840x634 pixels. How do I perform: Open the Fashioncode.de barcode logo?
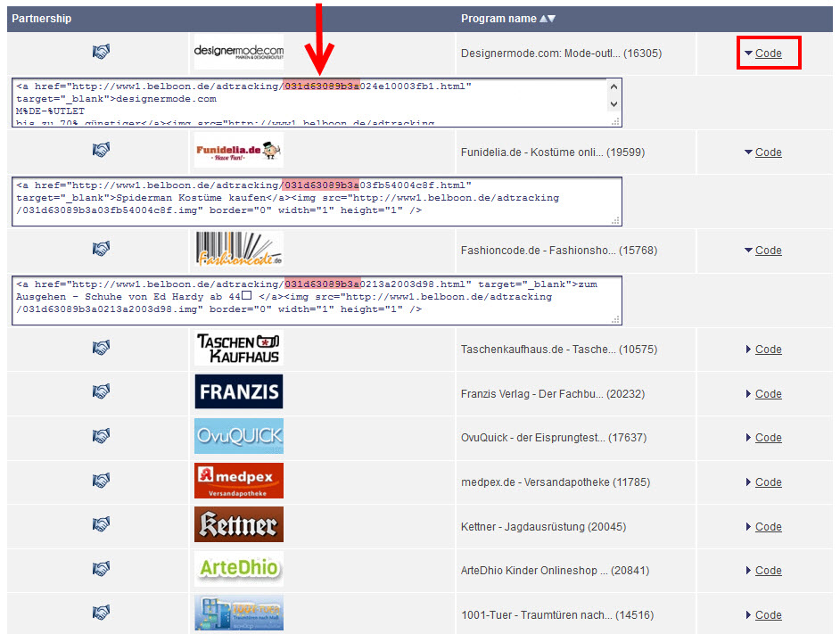coord(239,249)
